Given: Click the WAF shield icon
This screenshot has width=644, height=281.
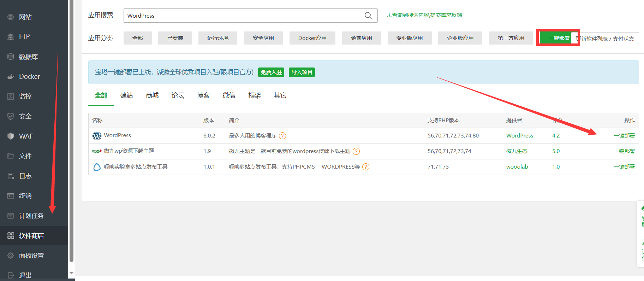Looking at the screenshot, I should tap(11, 136).
